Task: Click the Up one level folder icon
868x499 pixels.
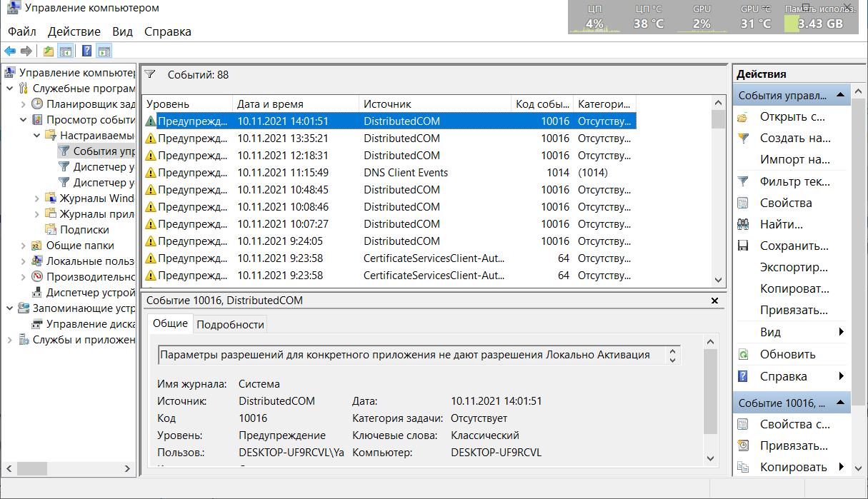Action: [x=48, y=51]
